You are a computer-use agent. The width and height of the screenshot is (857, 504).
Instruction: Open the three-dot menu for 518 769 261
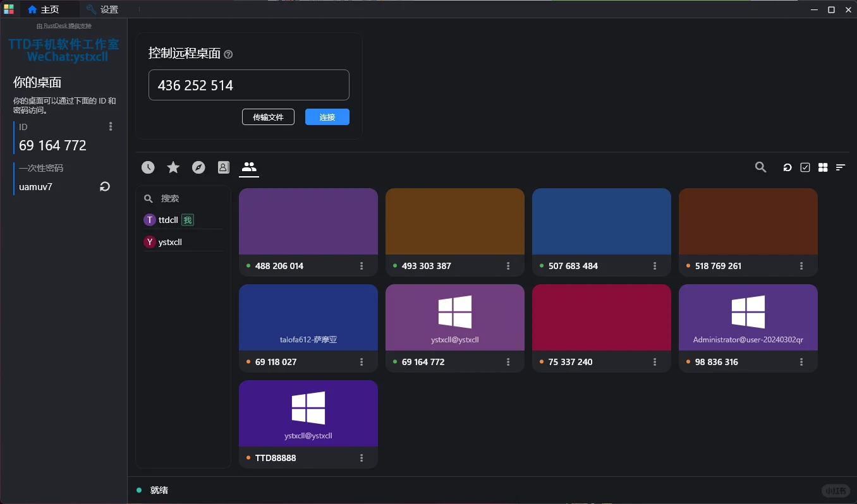coord(801,266)
